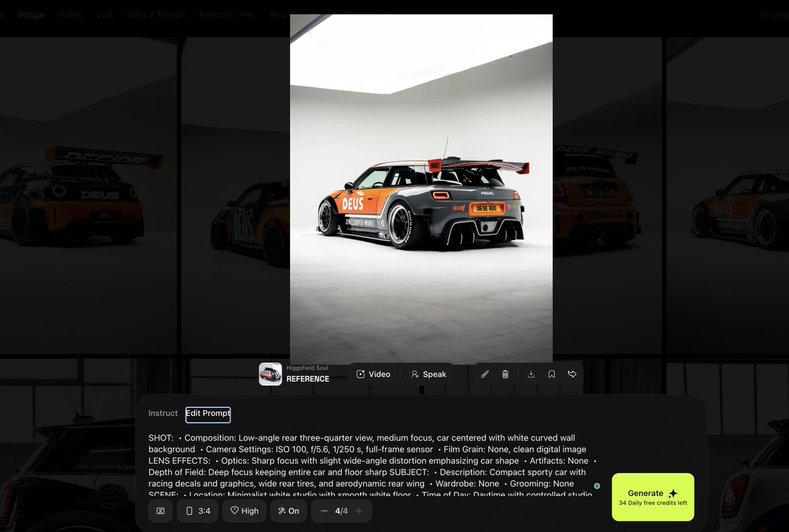Viewport: 789px width, 532px height.
Task: Select the far-left rear-view car image
Action: click(88, 196)
